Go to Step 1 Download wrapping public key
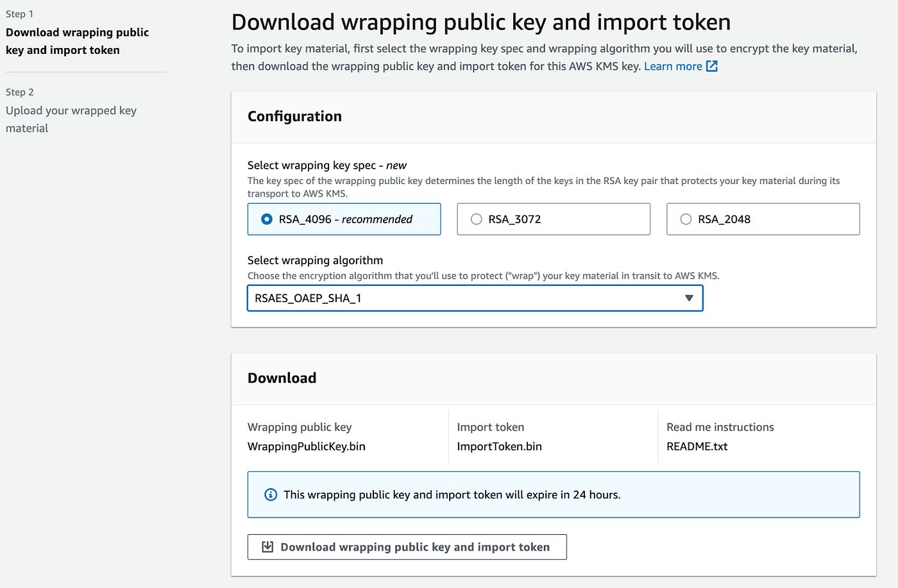The image size is (898, 588). tap(77, 41)
